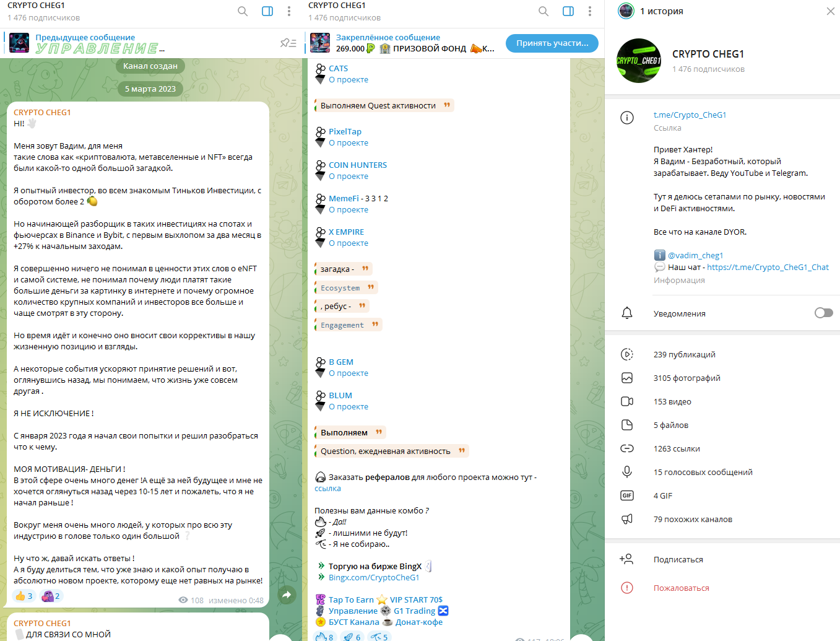This screenshot has height=641, width=840.
Task: Open the CRYPTO CHEG1 profile avatar
Action: point(639,61)
